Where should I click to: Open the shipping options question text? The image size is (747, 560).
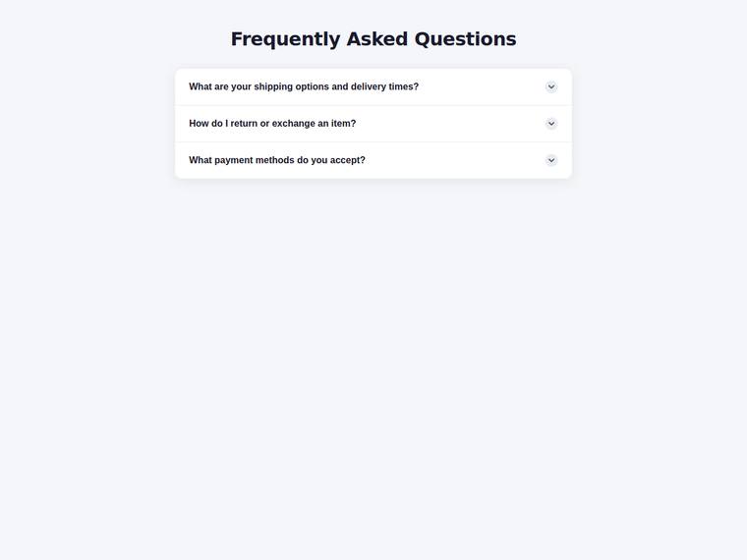(x=304, y=86)
